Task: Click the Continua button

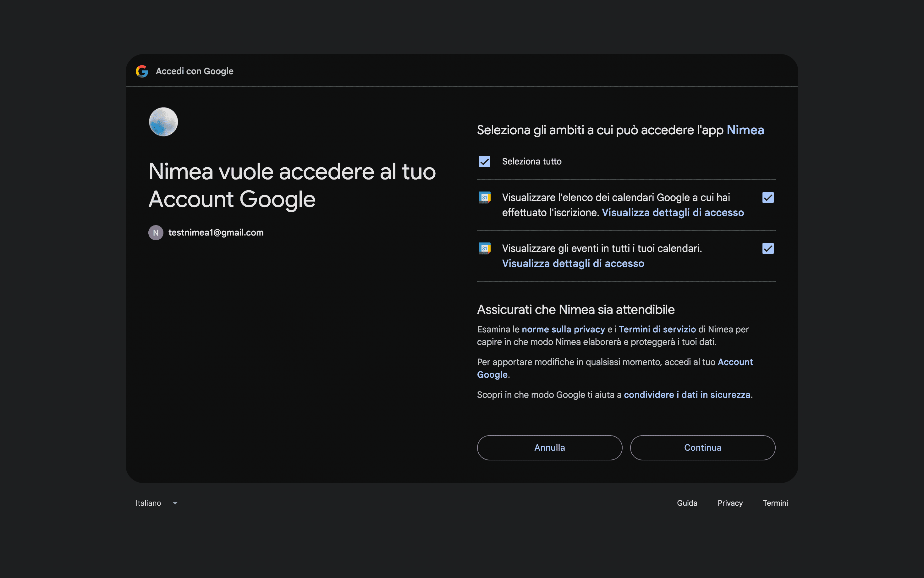Action: [x=702, y=447]
